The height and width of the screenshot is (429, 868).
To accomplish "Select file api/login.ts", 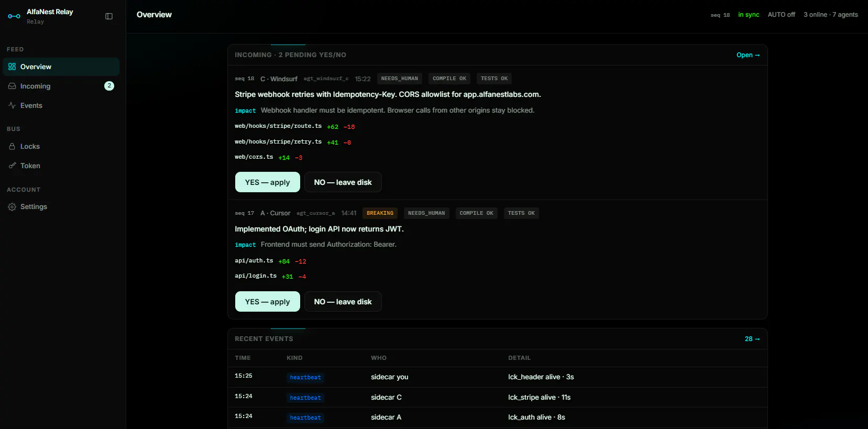I will [x=256, y=276].
